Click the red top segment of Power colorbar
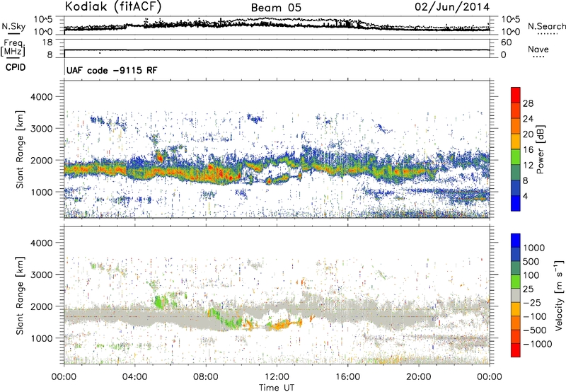This screenshot has height=392, width=566. pos(516,96)
